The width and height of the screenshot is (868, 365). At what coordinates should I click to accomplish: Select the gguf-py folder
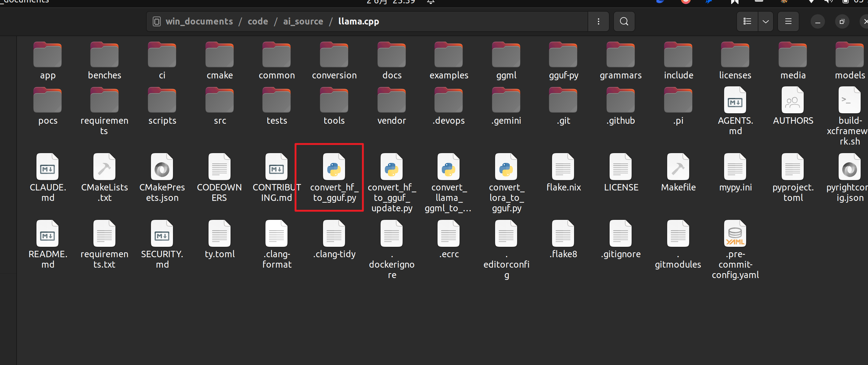pyautogui.click(x=563, y=61)
